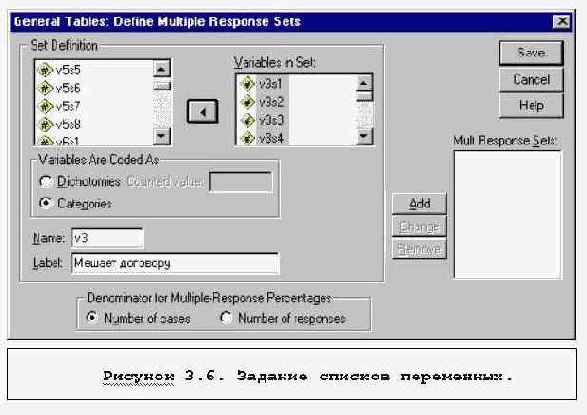The width and height of the screenshot is (587, 415).
Task: Click Variables in Set scrollbar thumb
Action: (x=364, y=96)
